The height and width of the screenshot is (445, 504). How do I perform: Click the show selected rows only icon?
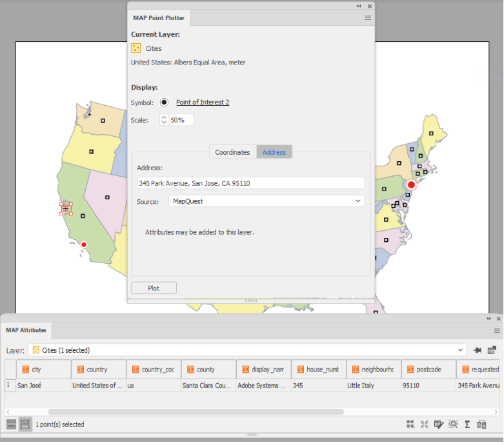pyautogui.click(x=25, y=424)
